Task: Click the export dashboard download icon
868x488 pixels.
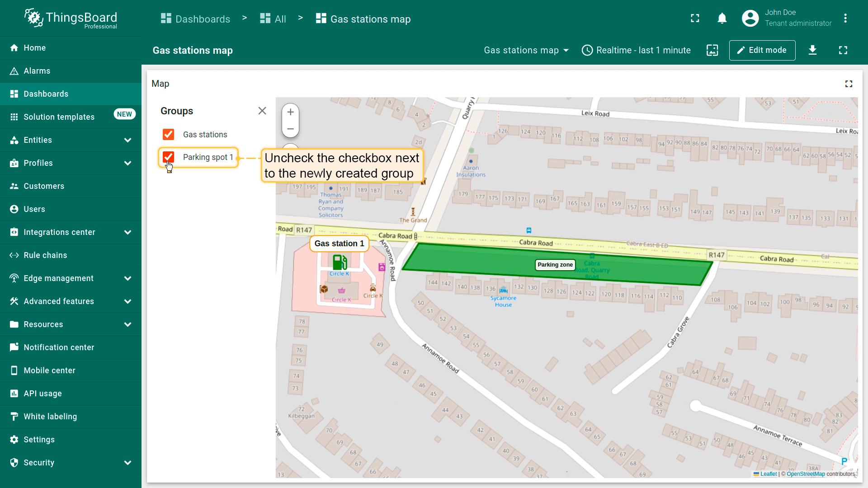Action: [812, 50]
